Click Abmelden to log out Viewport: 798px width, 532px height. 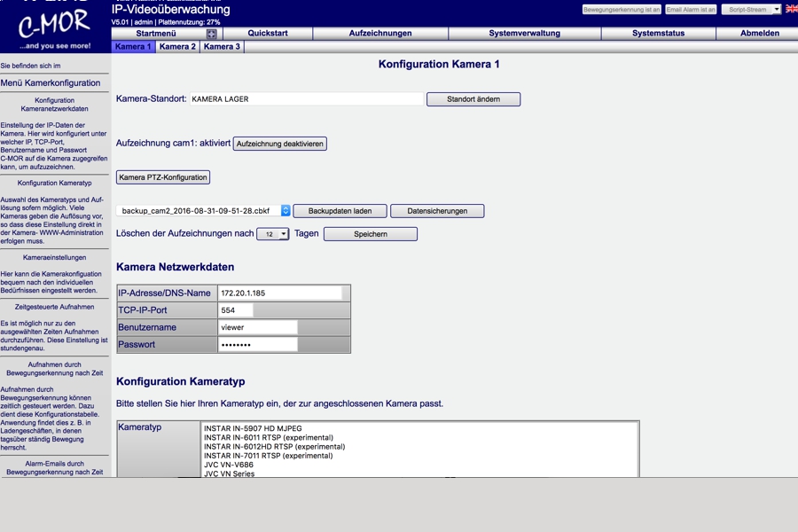759,33
